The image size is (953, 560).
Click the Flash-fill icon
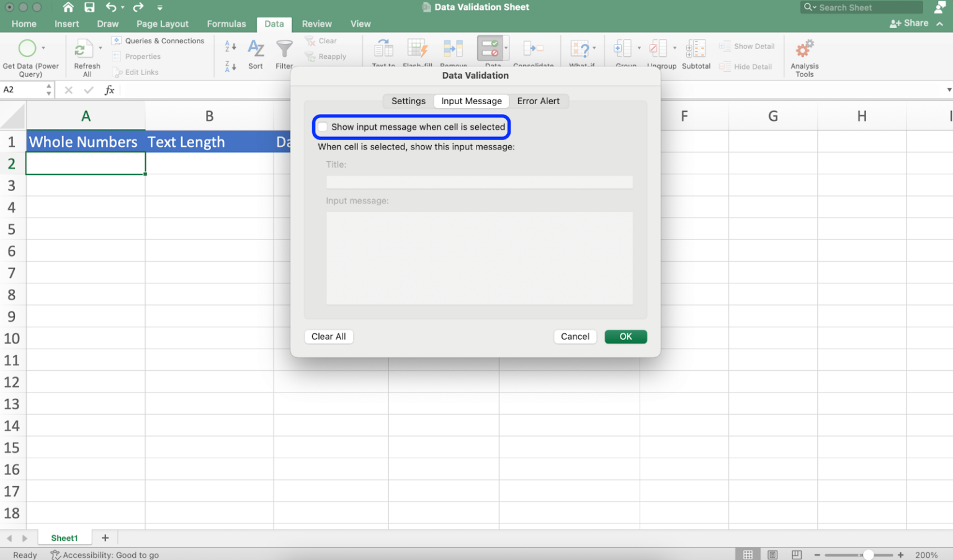(x=418, y=48)
